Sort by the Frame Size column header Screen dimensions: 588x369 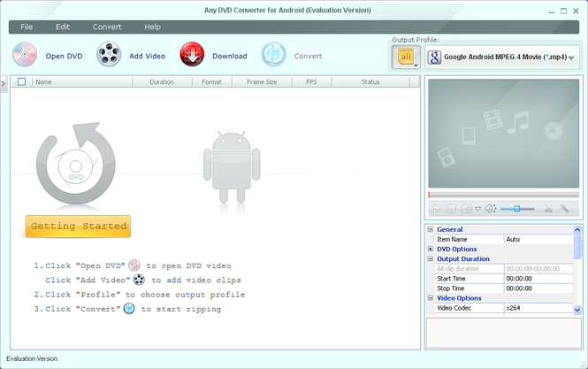point(262,81)
